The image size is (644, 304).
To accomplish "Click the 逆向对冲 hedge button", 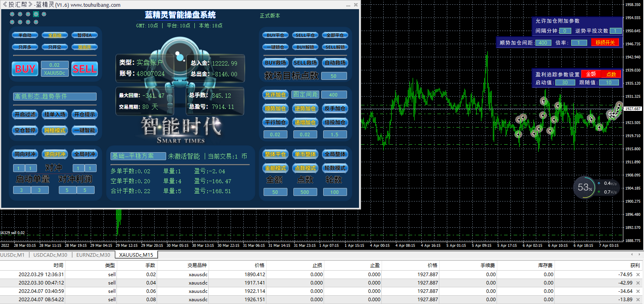I will pos(55,154).
